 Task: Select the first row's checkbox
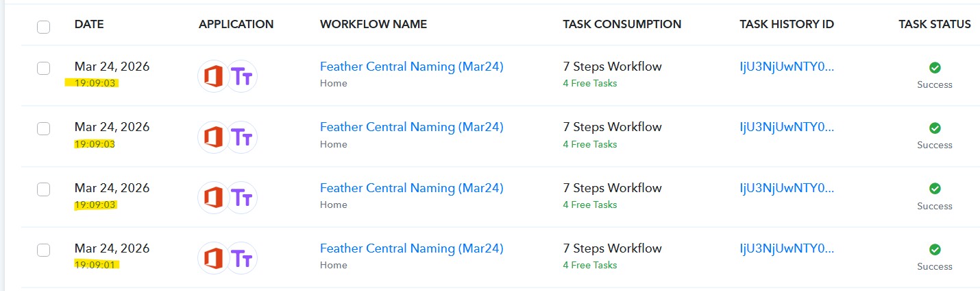44,68
